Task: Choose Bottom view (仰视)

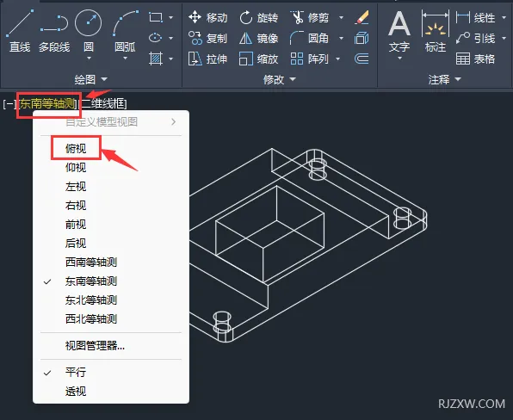Action: [x=111, y=168]
